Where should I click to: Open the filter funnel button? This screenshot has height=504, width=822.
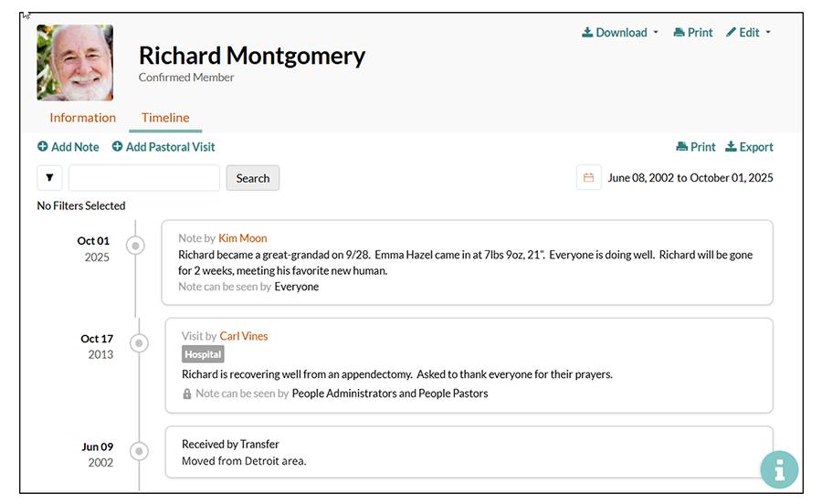point(49,178)
